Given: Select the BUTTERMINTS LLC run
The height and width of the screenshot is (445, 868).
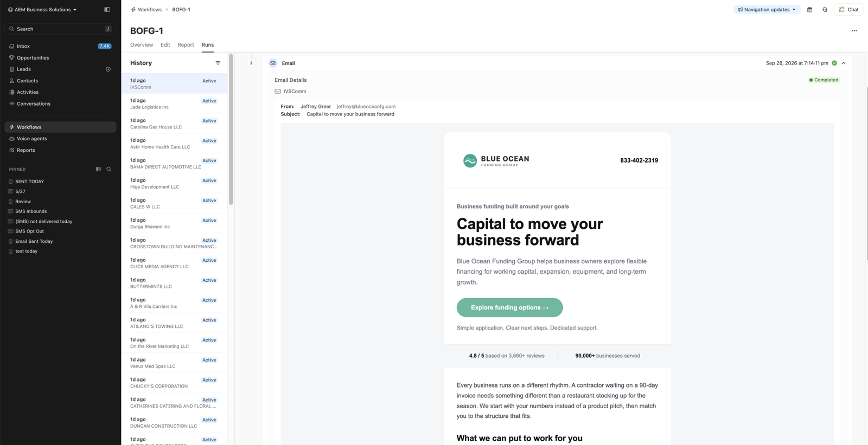Looking at the screenshot, I should [x=174, y=283].
